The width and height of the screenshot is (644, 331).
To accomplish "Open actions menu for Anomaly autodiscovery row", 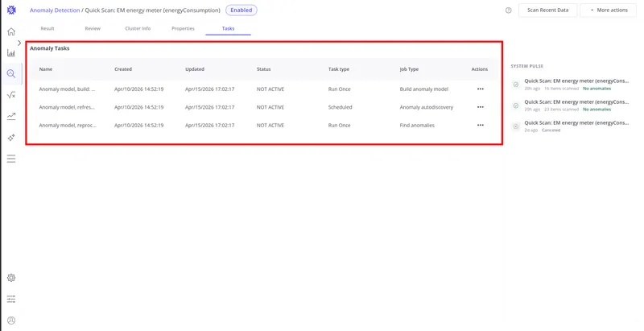I will [x=481, y=107].
